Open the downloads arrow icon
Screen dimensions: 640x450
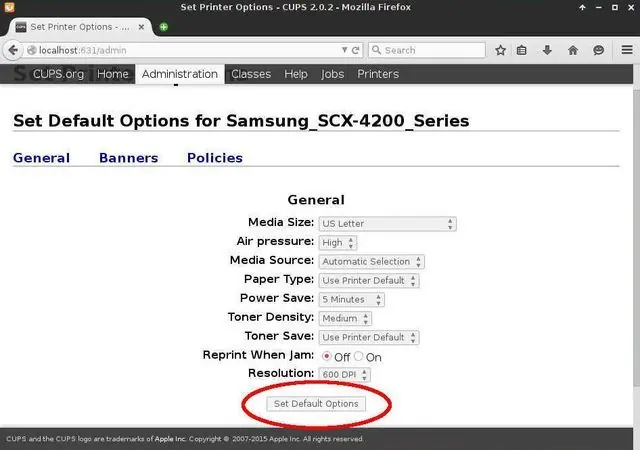(547, 50)
